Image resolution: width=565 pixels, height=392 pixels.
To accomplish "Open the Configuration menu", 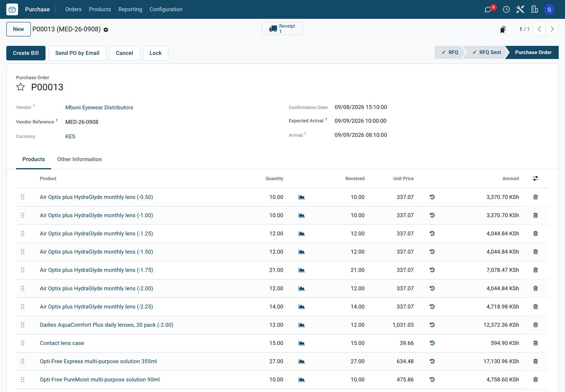I will [x=166, y=10].
